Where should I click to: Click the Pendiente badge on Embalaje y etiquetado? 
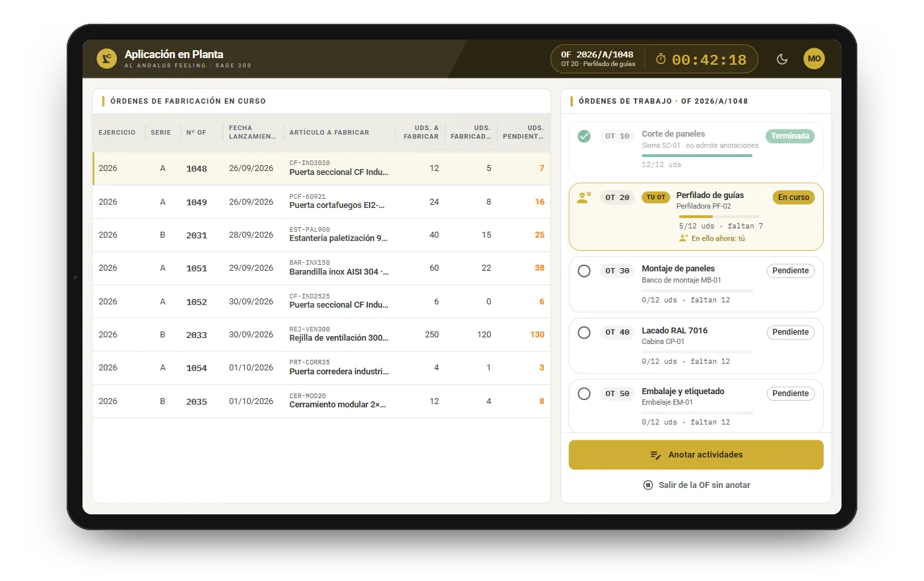pyautogui.click(x=791, y=393)
